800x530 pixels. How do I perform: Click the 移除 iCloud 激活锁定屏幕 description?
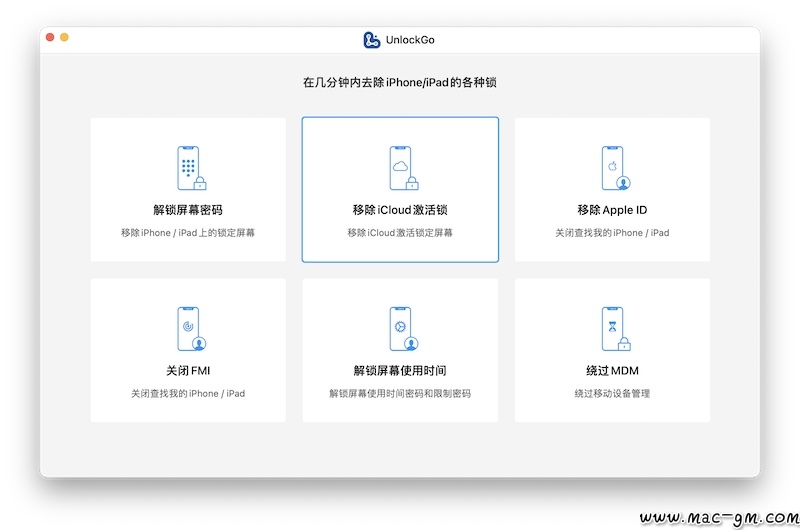click(400, 233)
